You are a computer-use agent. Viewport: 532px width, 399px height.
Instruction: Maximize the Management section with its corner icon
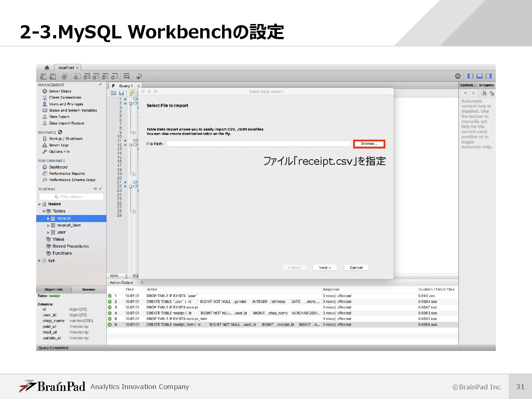point(100,85)
